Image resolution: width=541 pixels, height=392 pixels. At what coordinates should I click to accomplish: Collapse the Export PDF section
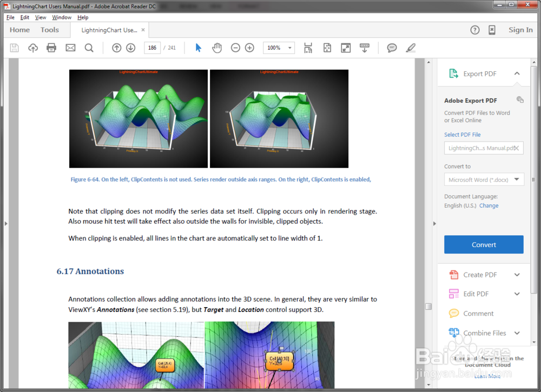[517, 74]
